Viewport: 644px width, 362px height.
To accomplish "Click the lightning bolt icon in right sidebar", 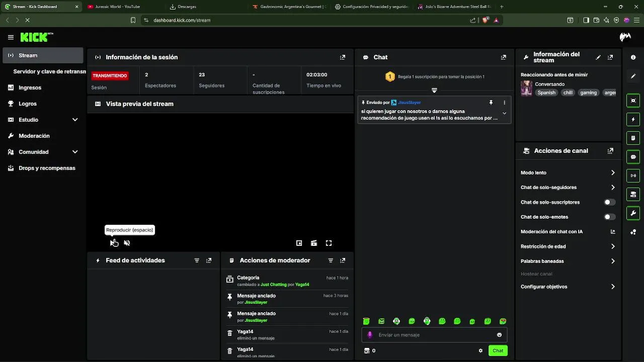I will (x=633, y=120).
